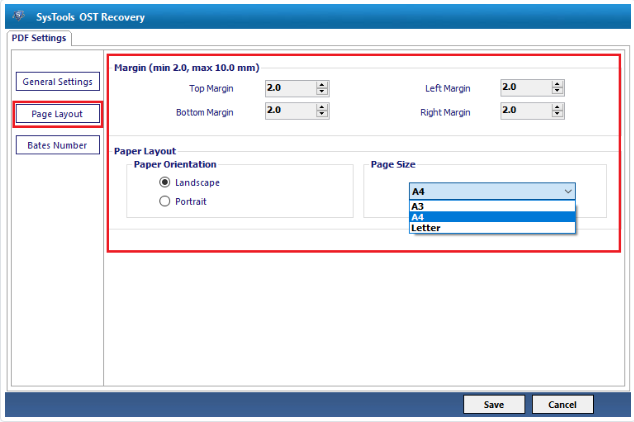
Task: Save the PDF settings
Action: point(494,405)
